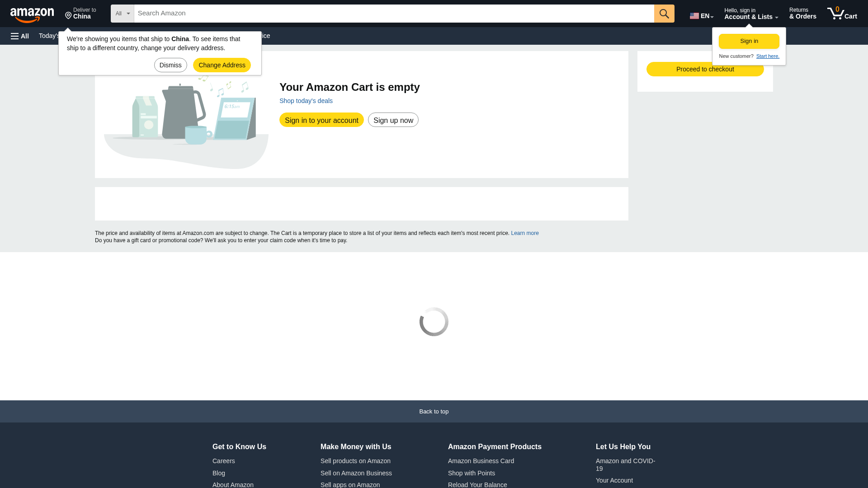Click the empty cart illustration image

[x=186, y=122]
